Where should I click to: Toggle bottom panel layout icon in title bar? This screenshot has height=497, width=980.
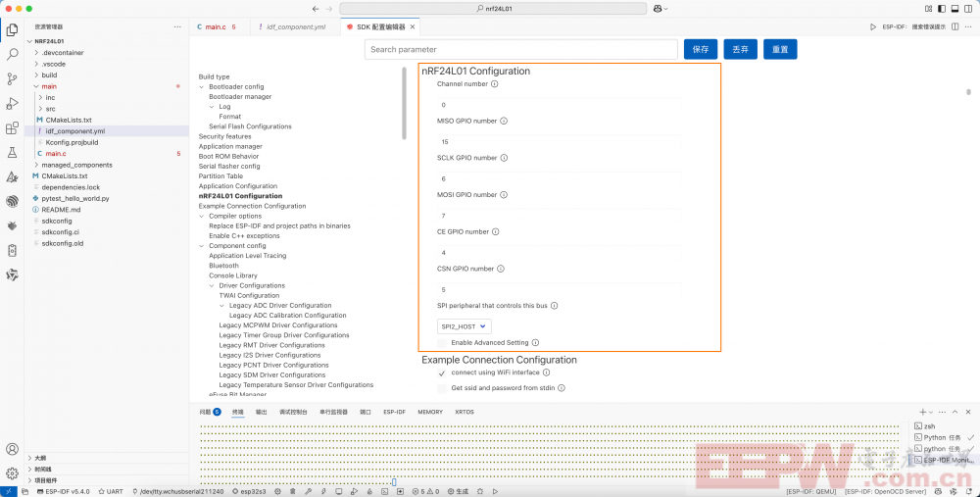coord(955,9)
